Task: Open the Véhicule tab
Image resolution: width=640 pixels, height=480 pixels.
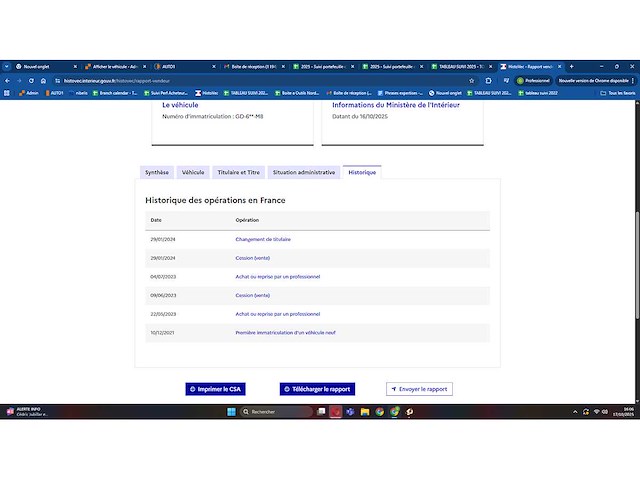Action: 193,172
